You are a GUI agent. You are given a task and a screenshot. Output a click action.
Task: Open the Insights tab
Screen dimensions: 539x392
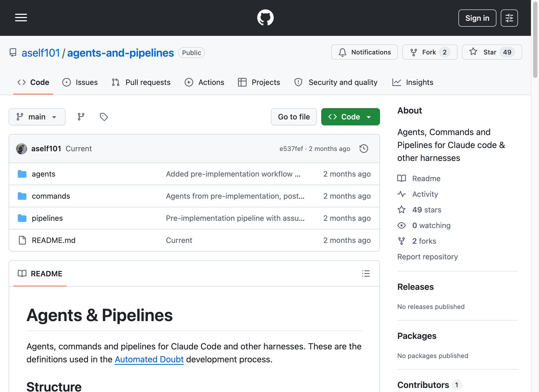click(x=413, y=82)
